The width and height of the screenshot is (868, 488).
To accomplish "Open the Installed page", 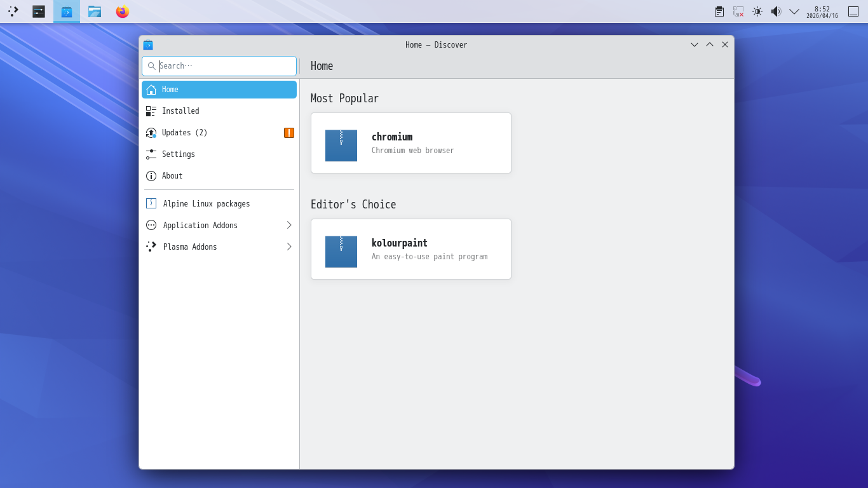I will [x=219, y=111].
